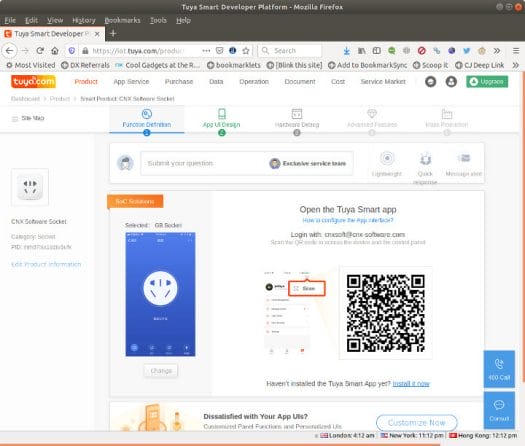This screenshot has height=446, width=525.
Task: Bookmark this page with star icon
Action: point(246,51)
